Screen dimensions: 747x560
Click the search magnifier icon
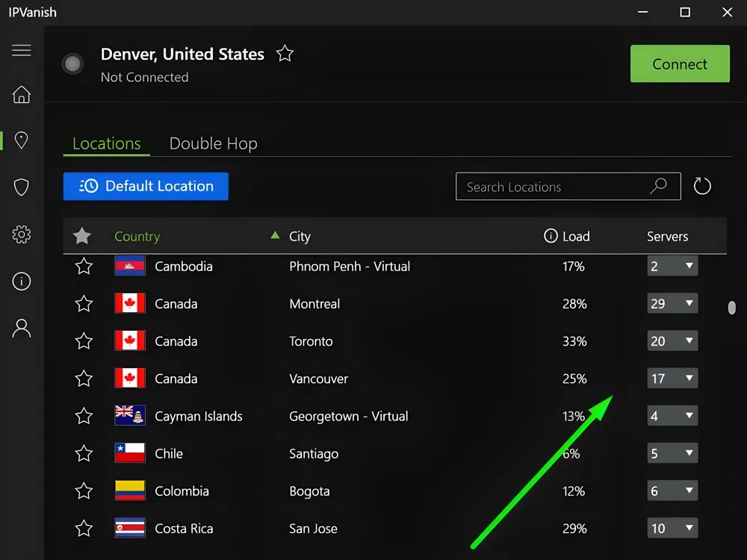coord(658,186)
